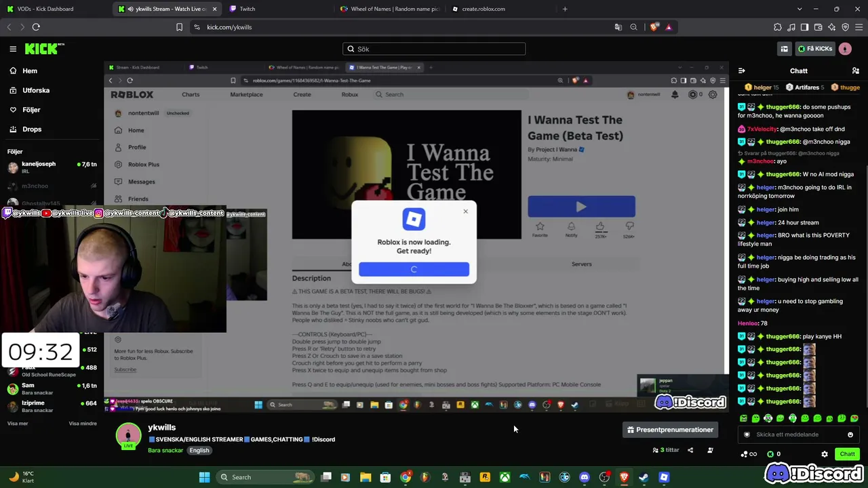The height and width of the screenshot is (488, 868).
Task: Open the Presentprenumerationer gift subs button
Action: pyautogui.click(x=670, y=430)
